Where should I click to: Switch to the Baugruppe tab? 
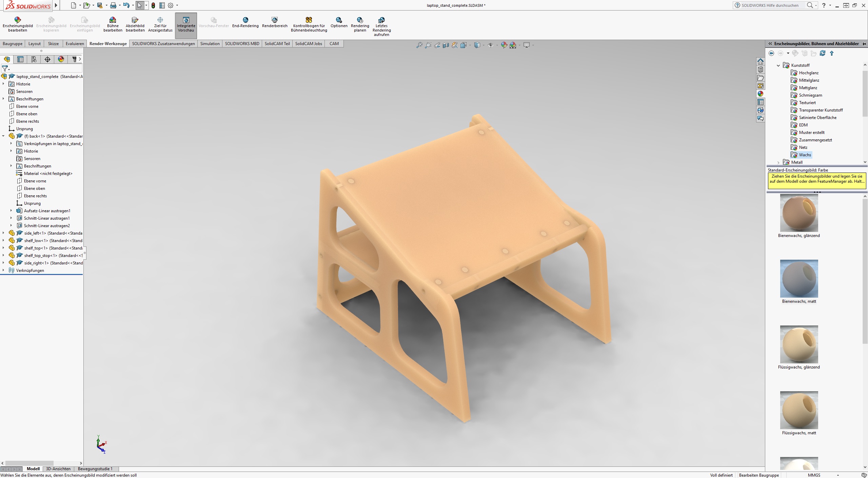click(x=13, y=44)
